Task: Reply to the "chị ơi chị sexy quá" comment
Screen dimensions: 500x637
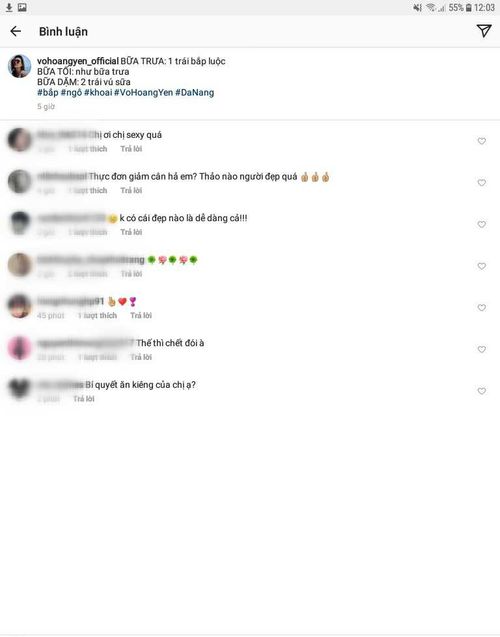Action: click(131, 149)
